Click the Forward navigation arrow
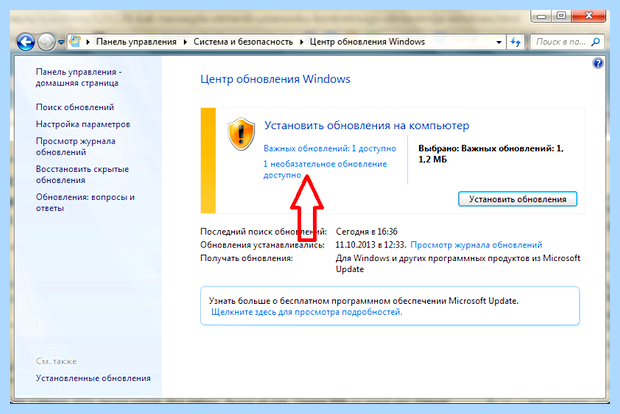The width and height of the screenshot is (620, 414). coord(46,42)
